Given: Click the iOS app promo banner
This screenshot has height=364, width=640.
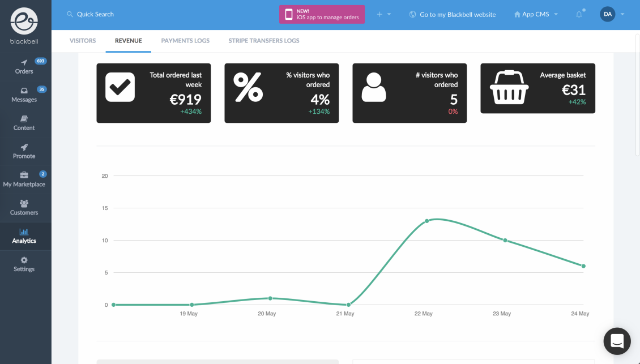Looking at the screenshot, I should click(322, 14).
